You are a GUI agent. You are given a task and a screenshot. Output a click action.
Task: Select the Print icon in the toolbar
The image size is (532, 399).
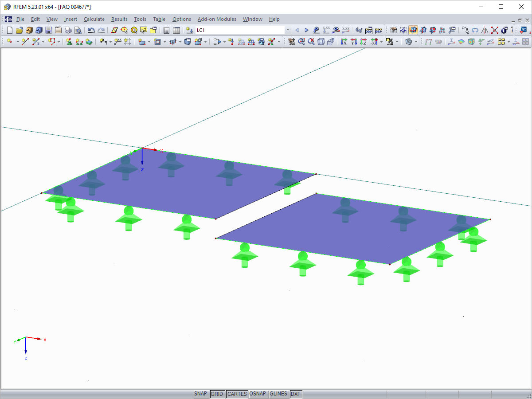68,30
